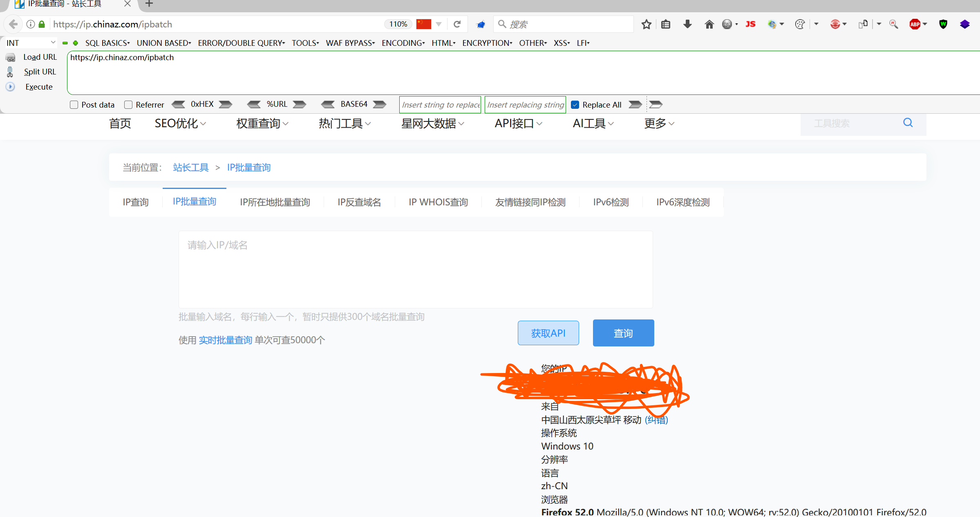The height and width of the screenshot is (517, 980).
Task: Switch to IPv6检测 tab
Action: pos(611,202)
